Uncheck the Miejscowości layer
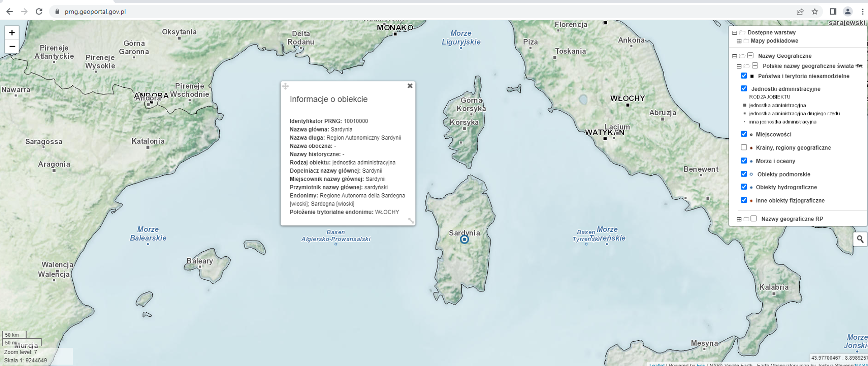The image size is (868, 366). 744,134
